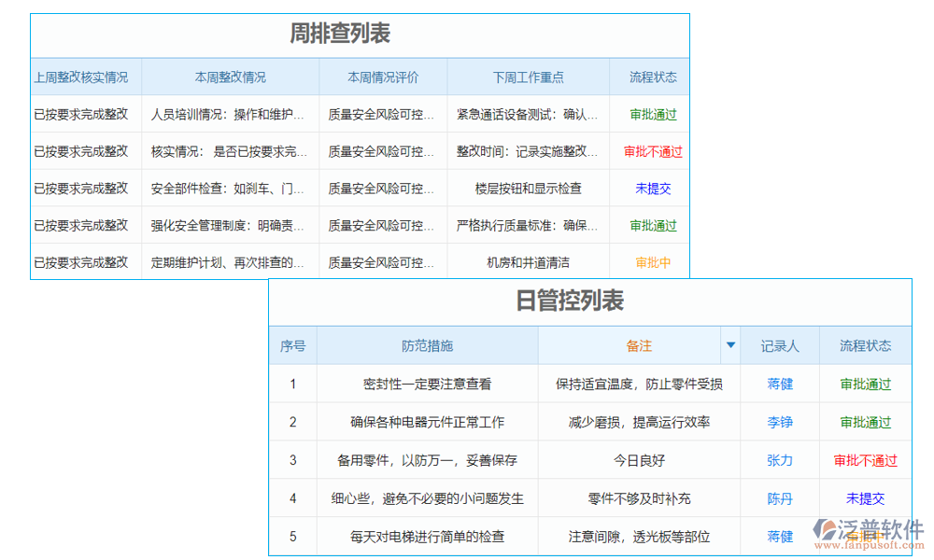Click the 记录人 column header
This screenshot has height=560, width=934.
tap(780, 345)
